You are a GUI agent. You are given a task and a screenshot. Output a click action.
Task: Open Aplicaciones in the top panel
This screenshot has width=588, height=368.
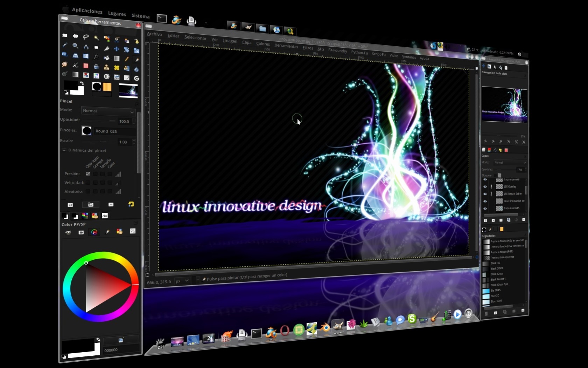click(87, 11)
